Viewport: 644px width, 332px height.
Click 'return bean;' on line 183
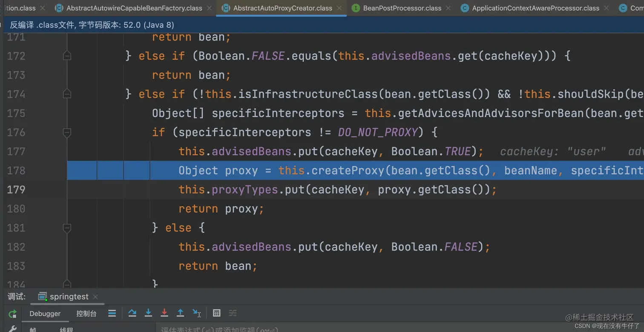218,266
